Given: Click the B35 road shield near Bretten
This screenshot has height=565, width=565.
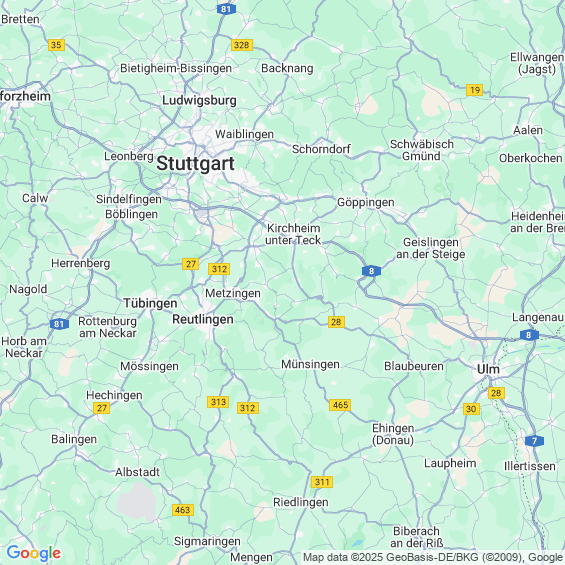Looking at the screenshot, I should [56, 45].
